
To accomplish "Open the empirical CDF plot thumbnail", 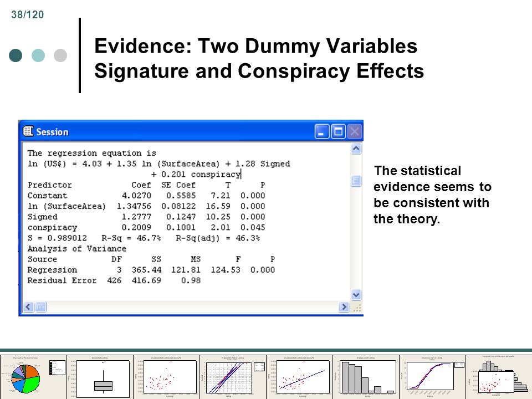I will [432, 377].
